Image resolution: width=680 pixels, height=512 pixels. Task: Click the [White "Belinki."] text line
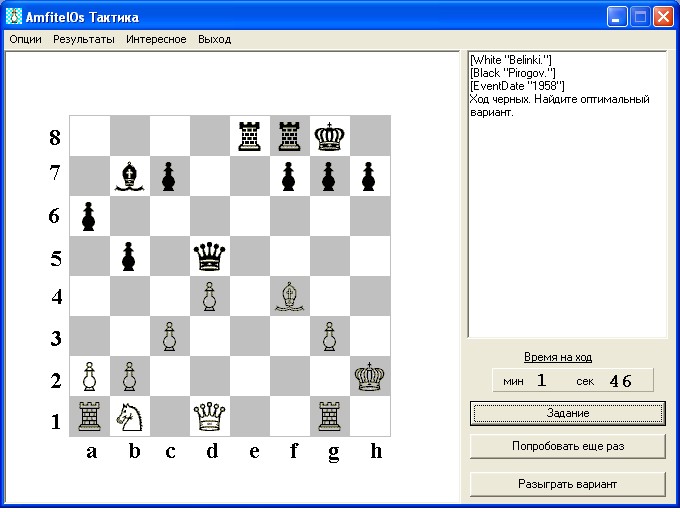[x=510, y=60]
